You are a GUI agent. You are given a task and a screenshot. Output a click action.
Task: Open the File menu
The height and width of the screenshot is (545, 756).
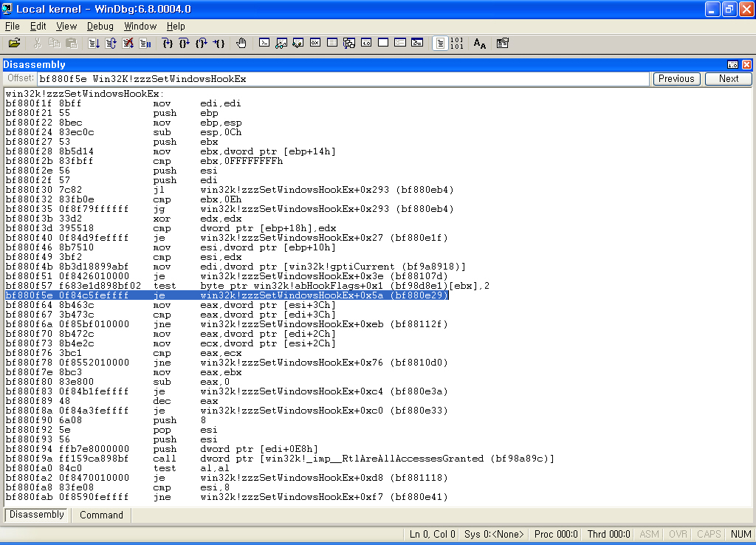tap(12, 26)
